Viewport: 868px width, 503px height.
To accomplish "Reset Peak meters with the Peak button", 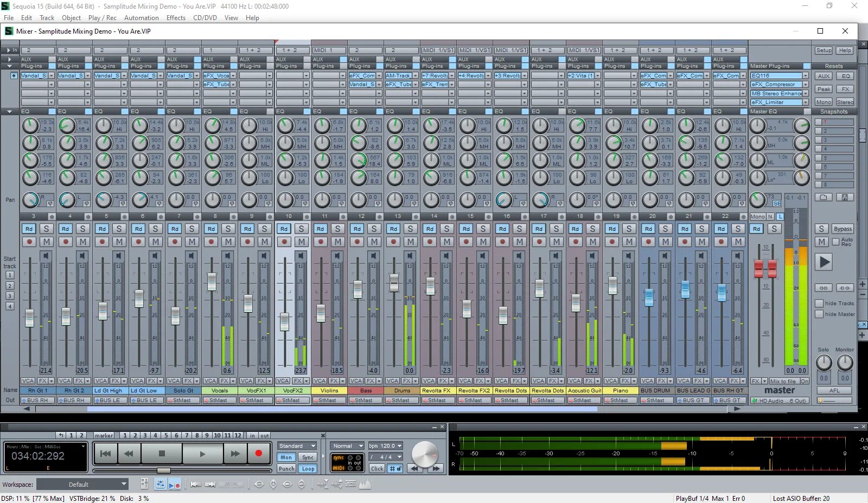I will click(x=824, y=89).
